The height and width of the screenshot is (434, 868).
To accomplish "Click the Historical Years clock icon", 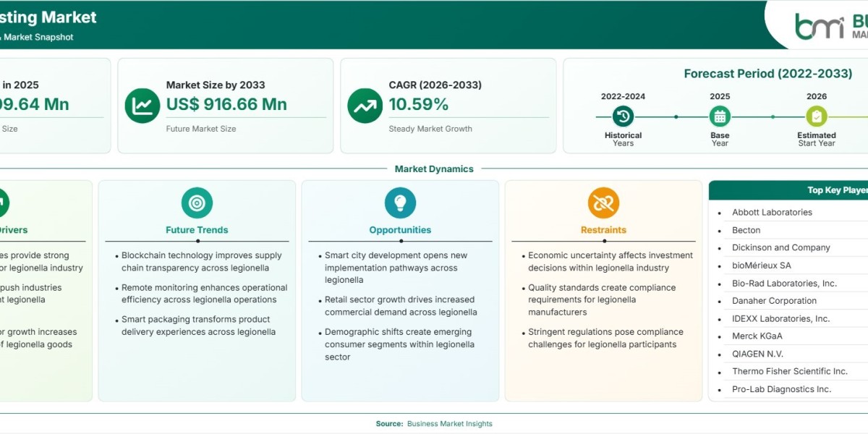I will [623, 116].
